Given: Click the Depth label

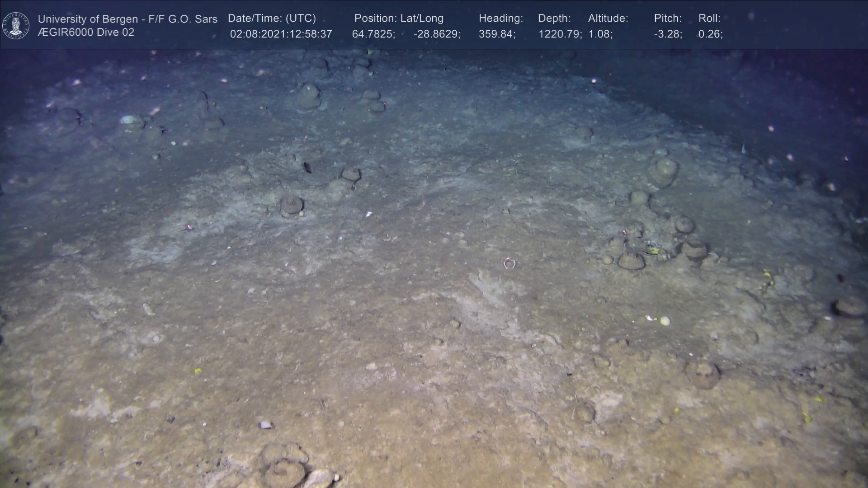Looking at the screenshot, I should pyautogui.click(x=554, y=19).
